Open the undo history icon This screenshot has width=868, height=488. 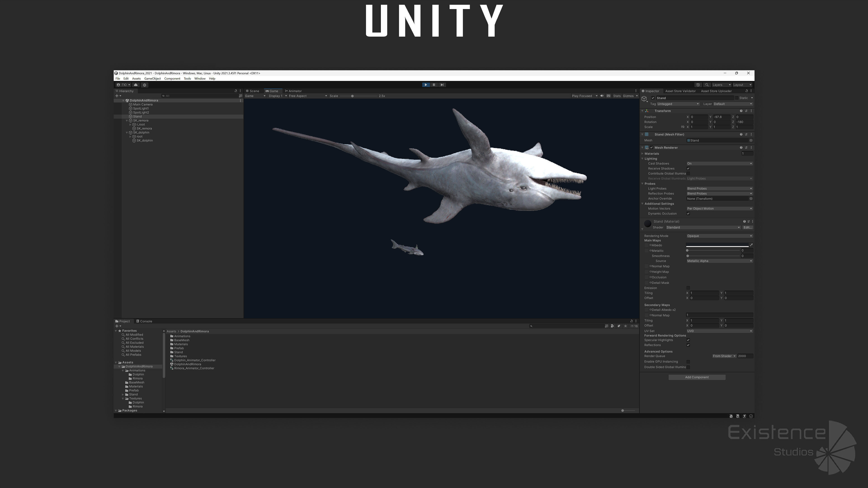(698, 85)
